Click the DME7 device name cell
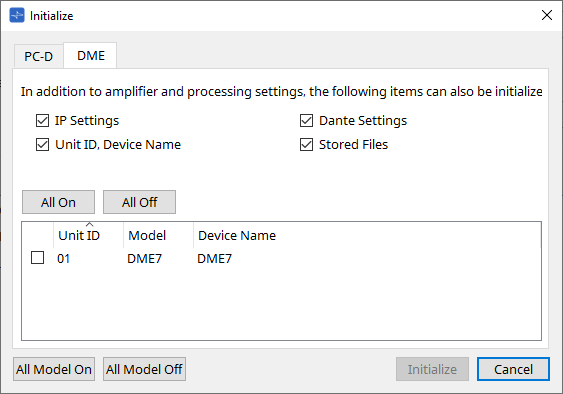This screenshot has width=563, height=394. click(215, 259)
